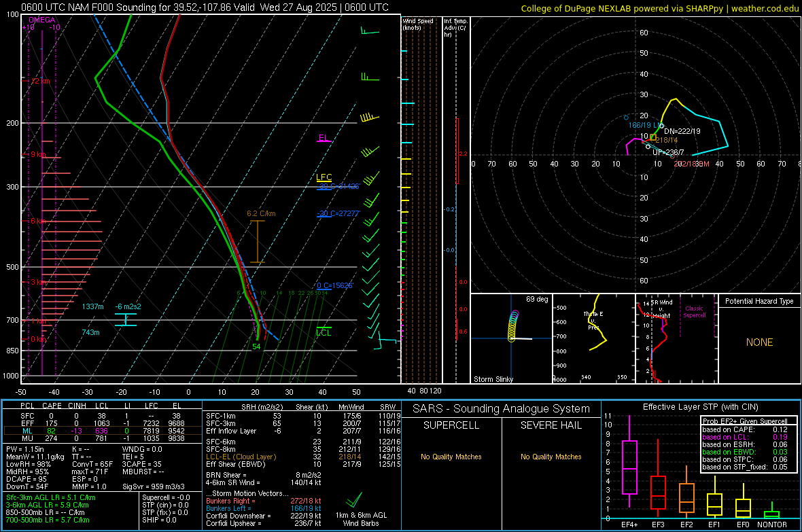Click the LCL-EL (Cloud Layer) shear row

point(303,457)
